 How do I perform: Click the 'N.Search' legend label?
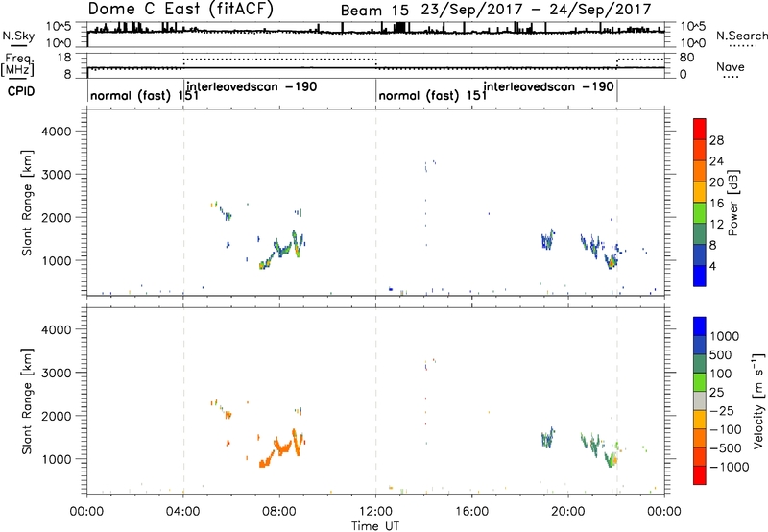point(742,36)
